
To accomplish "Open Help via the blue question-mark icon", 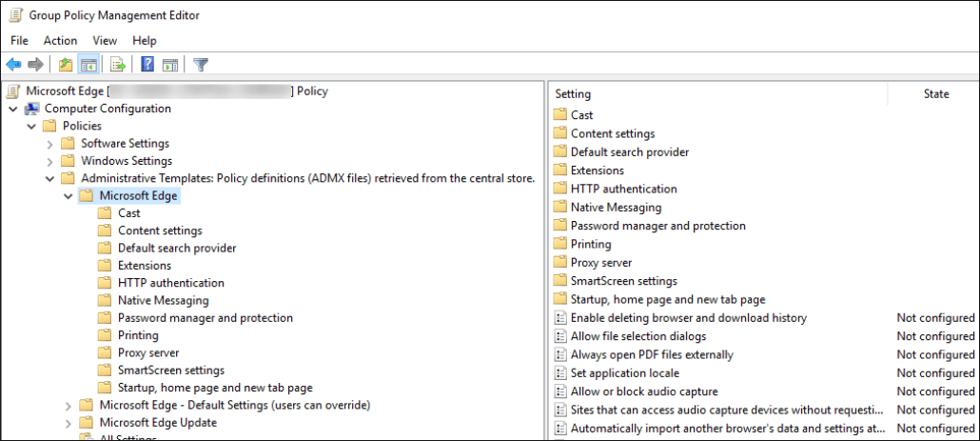I will pos(147,65).
